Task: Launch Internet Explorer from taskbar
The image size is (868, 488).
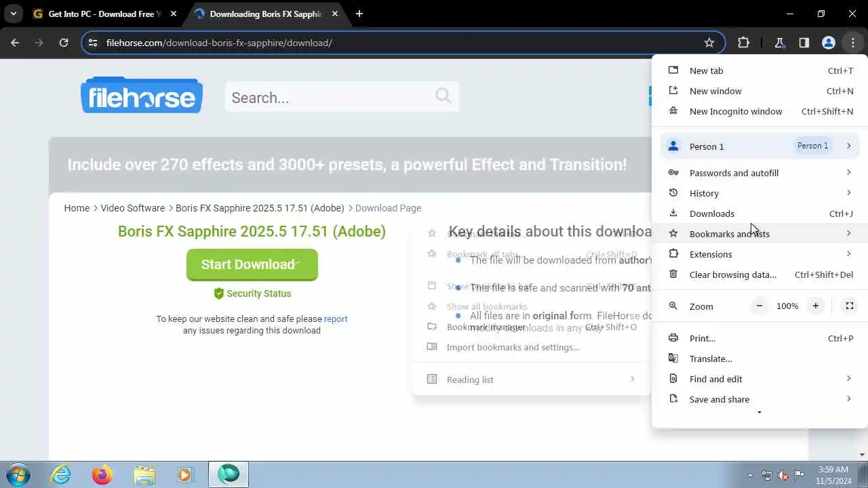Action: (x=61, y=474)
